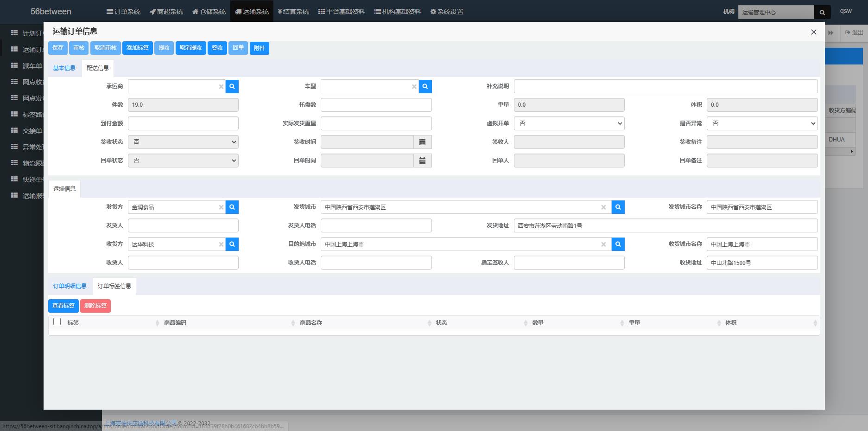Click the 56between brand link
The image size is (868, 431).
tap(51, 12)
